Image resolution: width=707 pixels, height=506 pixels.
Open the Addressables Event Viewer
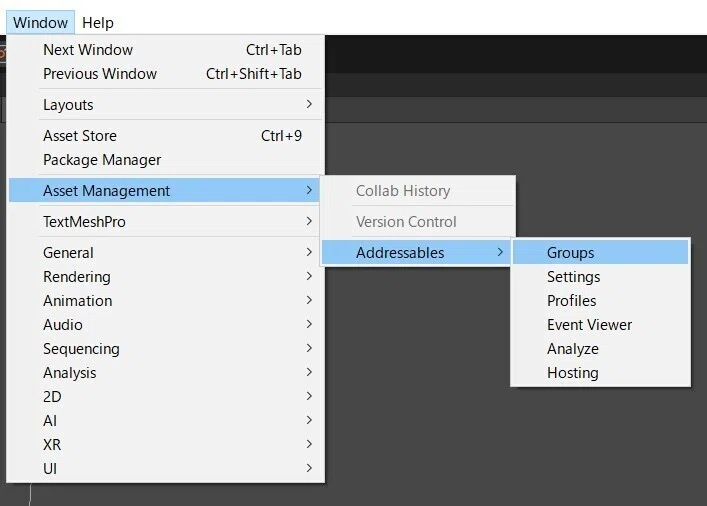click(x=601, y=325)
